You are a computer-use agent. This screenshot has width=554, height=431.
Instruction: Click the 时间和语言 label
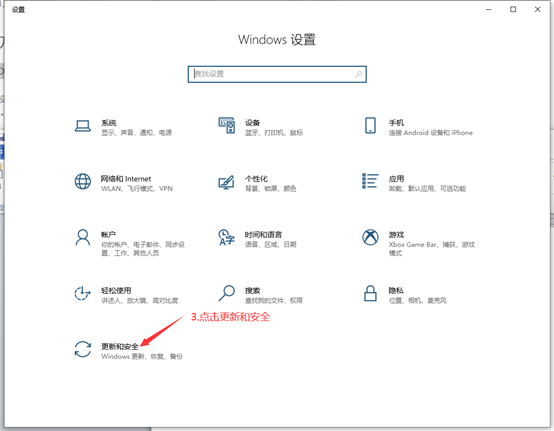263,235
